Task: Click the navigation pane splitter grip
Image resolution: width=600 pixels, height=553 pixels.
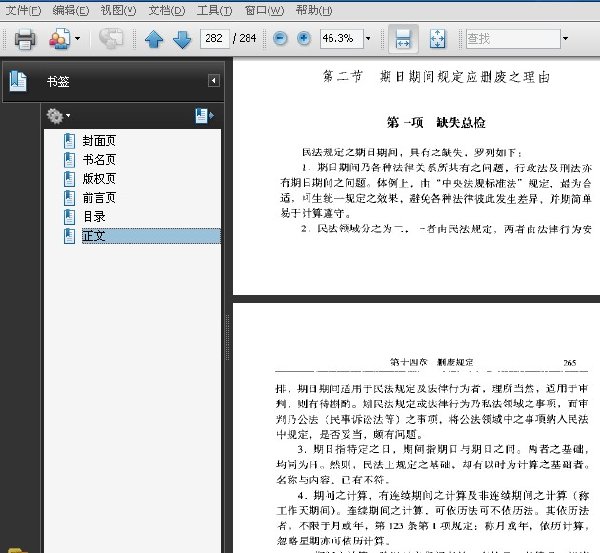Action: coord(227,338)
